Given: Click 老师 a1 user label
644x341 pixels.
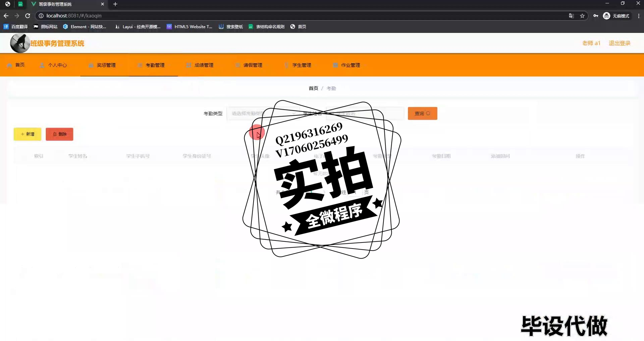Looking at the screenshot, I should [x=591, y=43].
